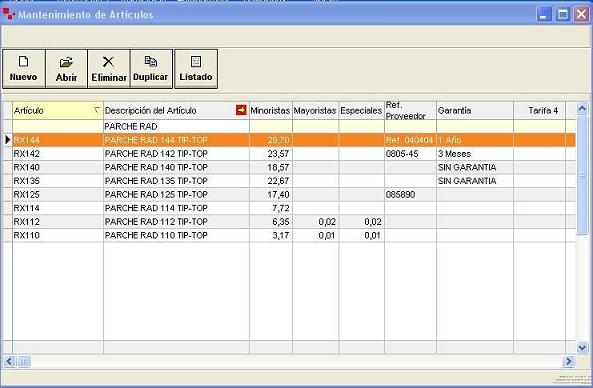Close the Mantenimiento de Artículos window
The width and height of the screenshot is (593, 388).
pyautogui.click(x=582, y=15)
